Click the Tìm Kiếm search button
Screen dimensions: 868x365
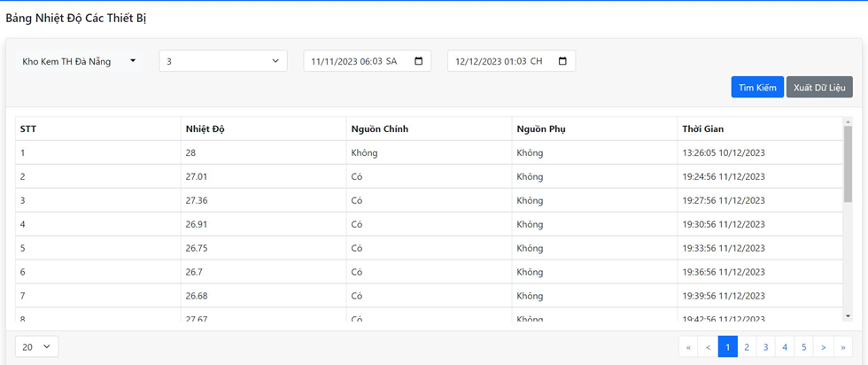(757, 87)
